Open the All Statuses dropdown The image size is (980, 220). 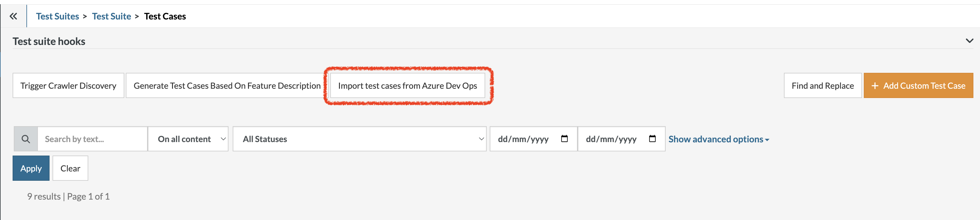pos(359,139)
